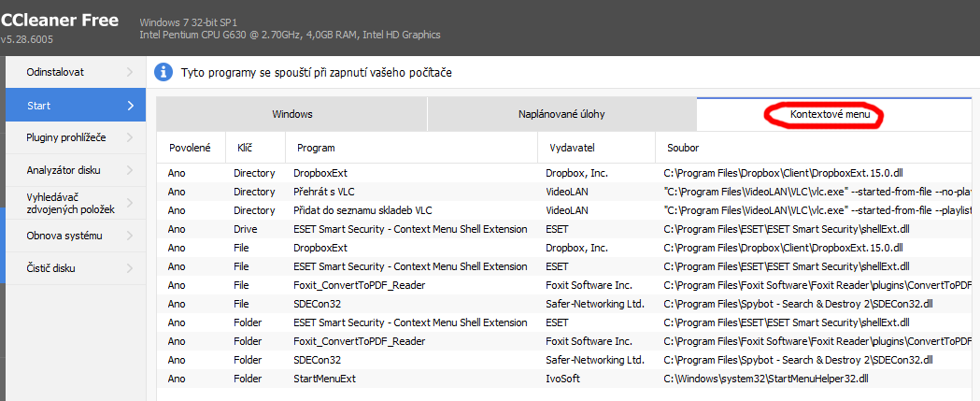Expand Pluginy prohlížeče arrow
The width and height of the screenshot is (980, 401).
pos(130,138)
